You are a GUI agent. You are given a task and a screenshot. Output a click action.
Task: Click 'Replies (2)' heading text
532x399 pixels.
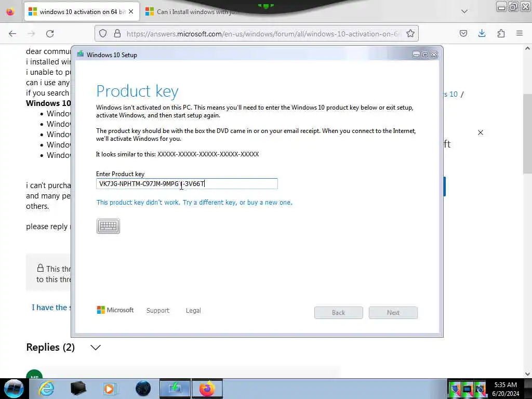click(50, 348)
